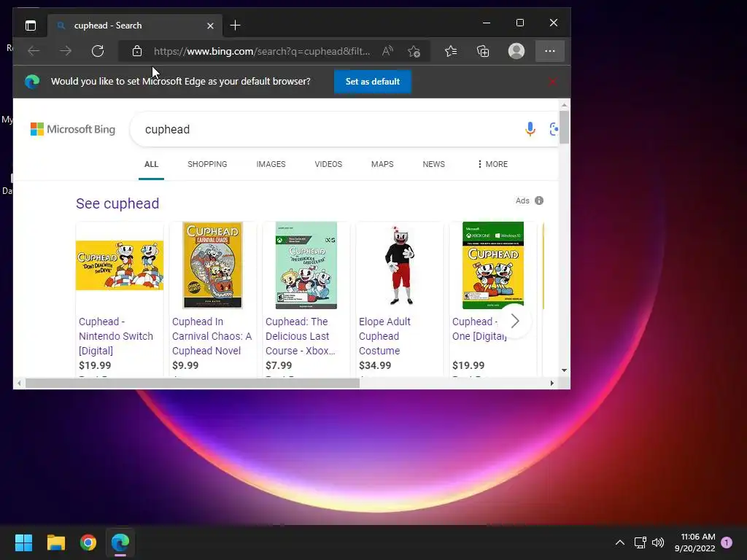747x560 pixels.
Task: Open Delicious Last Course product image
Action: (x=306, y=265)
